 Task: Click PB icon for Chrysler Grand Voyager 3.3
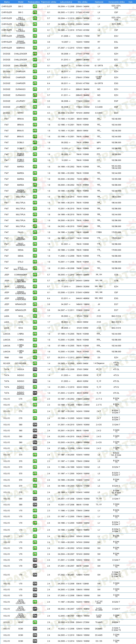tap(35, 36)
